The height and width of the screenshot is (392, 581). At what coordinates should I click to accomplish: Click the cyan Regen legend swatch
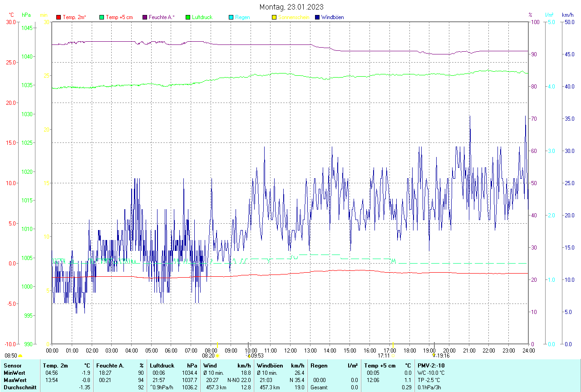click(x=231, y=17)
